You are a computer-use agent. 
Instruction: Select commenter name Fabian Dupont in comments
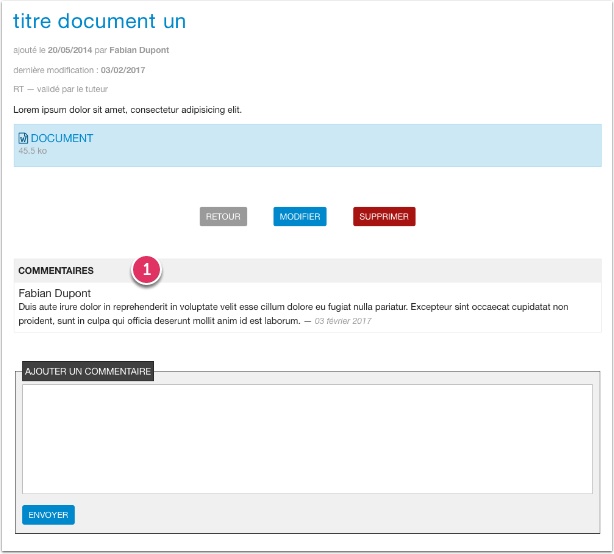point(55,293)
